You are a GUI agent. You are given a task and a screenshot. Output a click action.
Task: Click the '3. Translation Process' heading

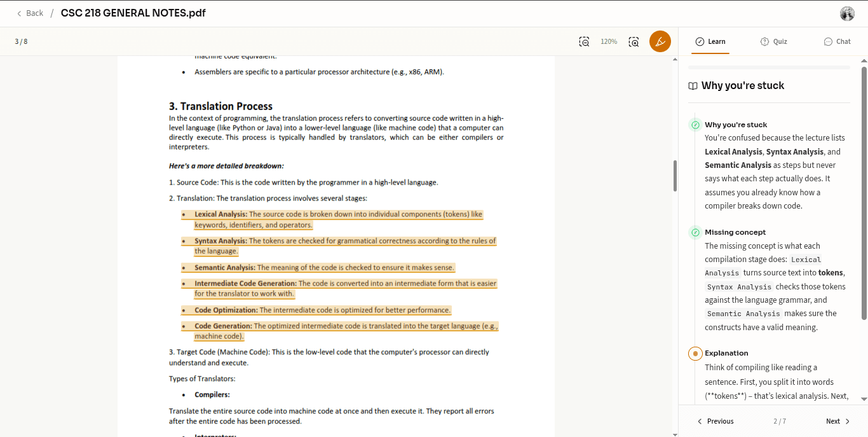[x=220, y=106]
